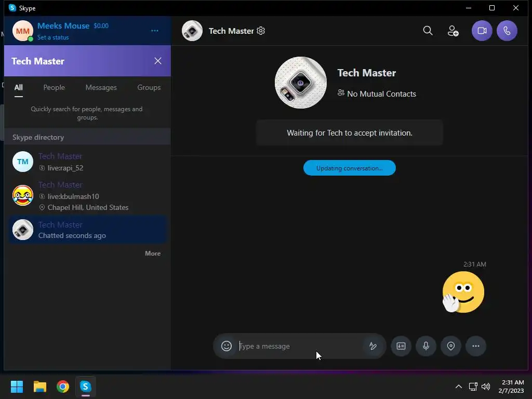
Task: Open the emoji picker smiley icon
Action: (x=227, y=346)
